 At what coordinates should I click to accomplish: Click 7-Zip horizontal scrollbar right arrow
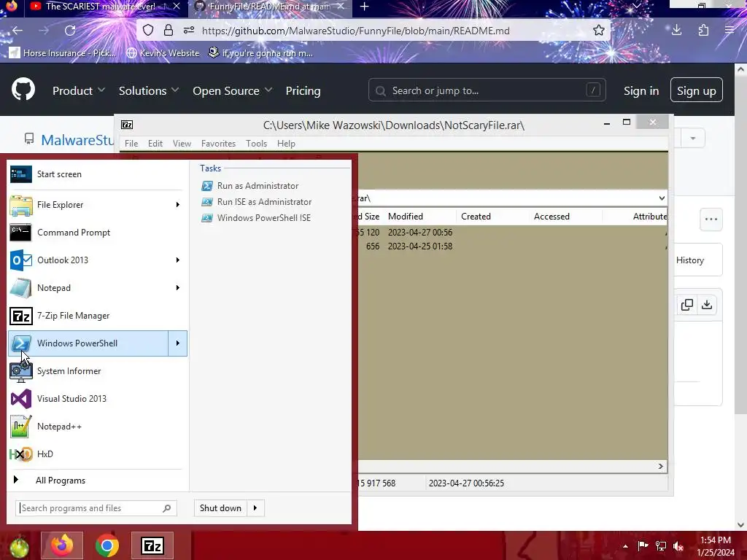(661, 466)
